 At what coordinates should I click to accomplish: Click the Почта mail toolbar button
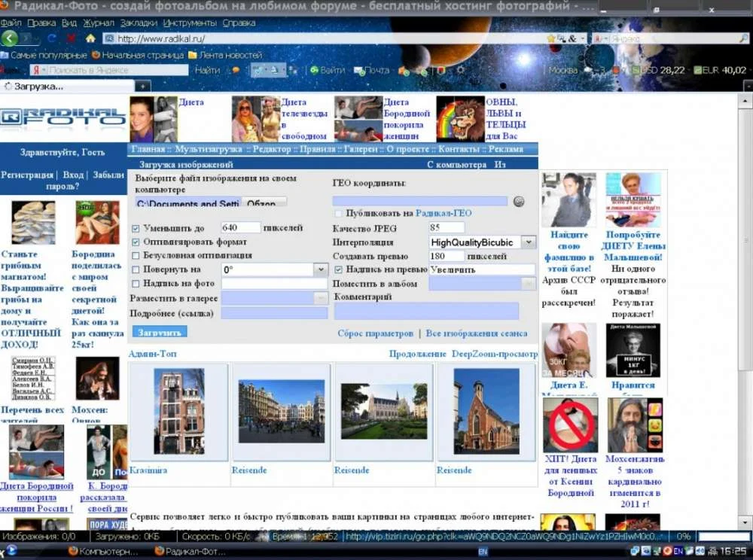pyautogui.click(x=372, y=70)
